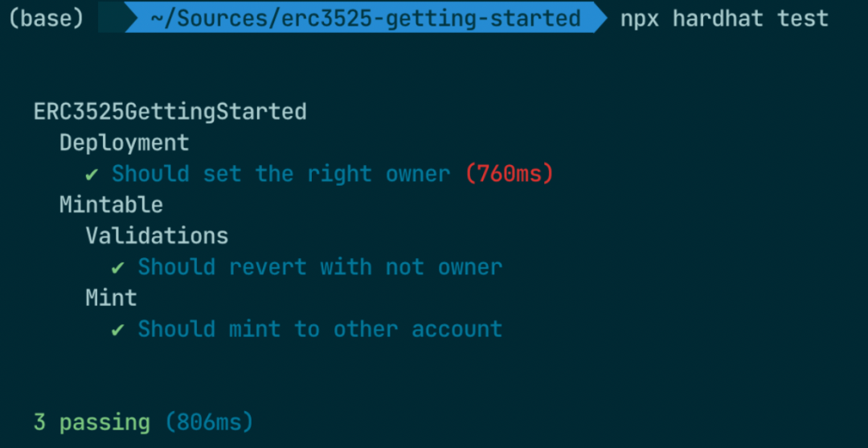Click the checkmark next to 'Should revert with not owner'
This screenshot has width=868, height=448.
[x=118, y=269]
